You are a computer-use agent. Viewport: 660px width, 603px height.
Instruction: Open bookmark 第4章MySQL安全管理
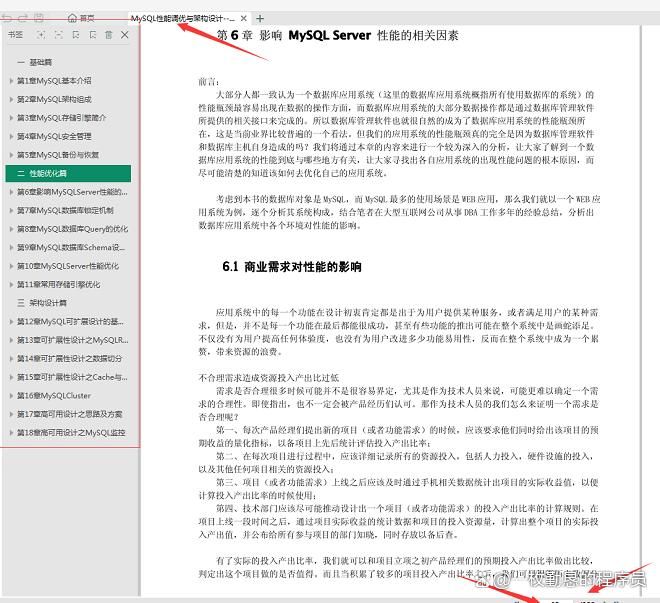tap(54, 136)
